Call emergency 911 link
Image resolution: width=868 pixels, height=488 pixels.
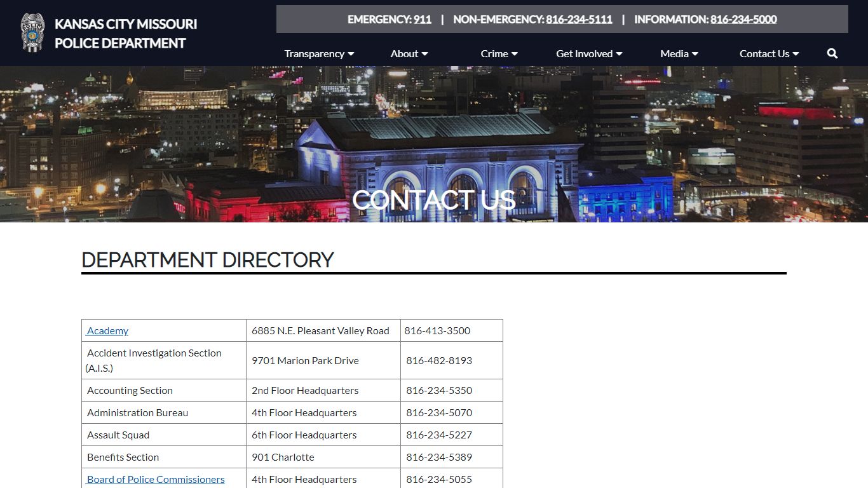tap(422, 19)
